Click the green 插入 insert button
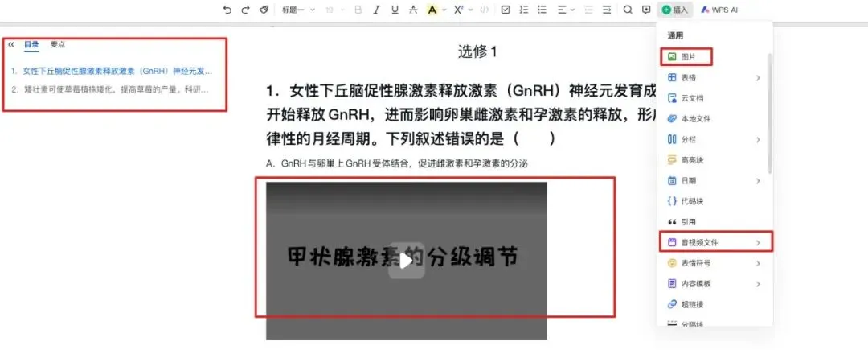 [675, 10]
